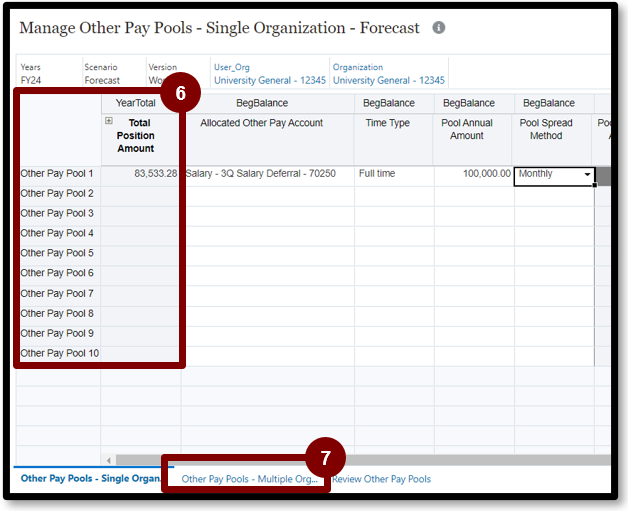Click the Allocated Other Pay Account column header
The width and height of the screenshot is (628, 511).
pos(267,123)
